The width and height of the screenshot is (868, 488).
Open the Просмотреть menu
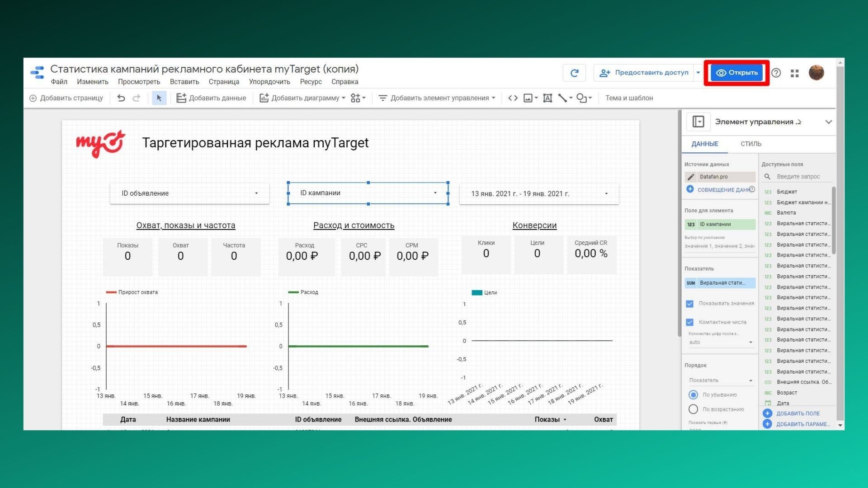pyautogui.click(x=139, y=82)
